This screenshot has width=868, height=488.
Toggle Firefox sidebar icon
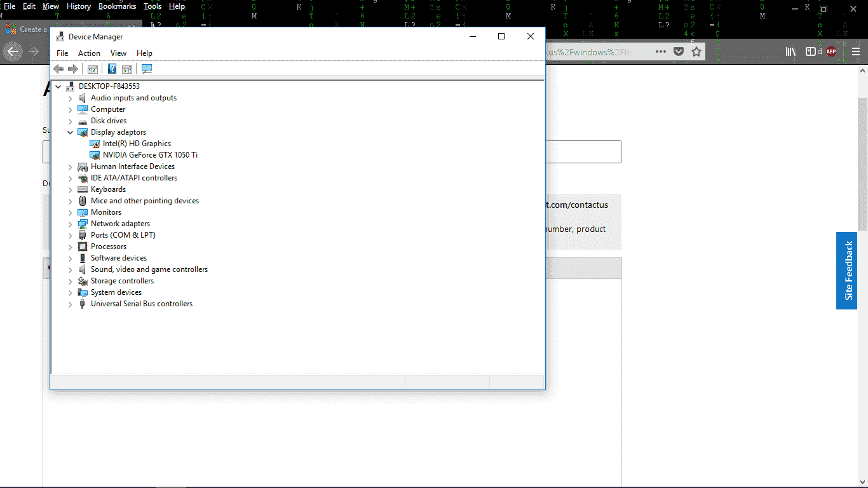pos(811,51)
